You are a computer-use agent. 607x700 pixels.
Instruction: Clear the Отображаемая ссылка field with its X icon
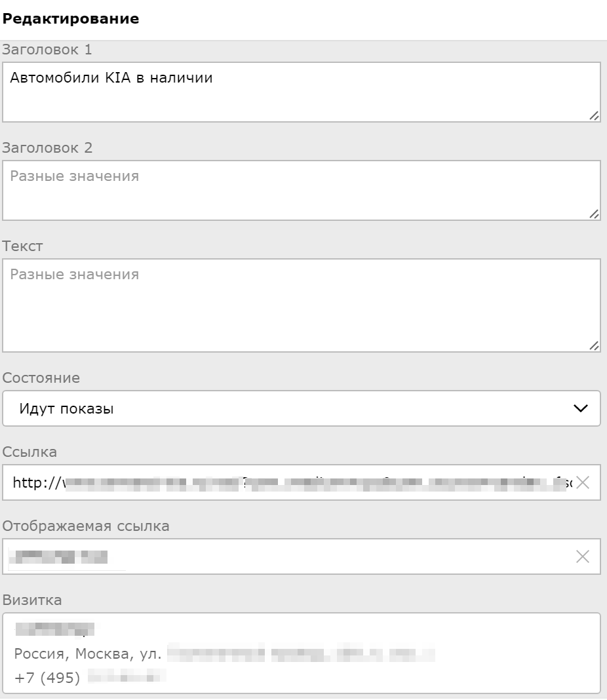pyautogui.click(x=582, y=557)
